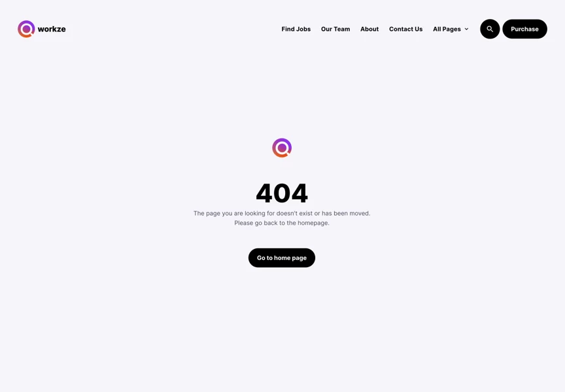Click the black Purchase button
This screenshot has width=565, height=392.
[524, 29]
